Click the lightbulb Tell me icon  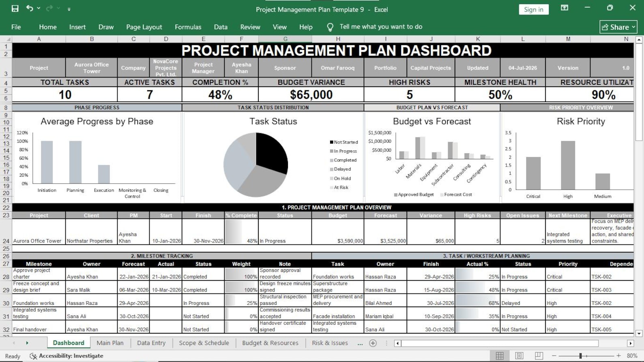[x=330, y=27]
